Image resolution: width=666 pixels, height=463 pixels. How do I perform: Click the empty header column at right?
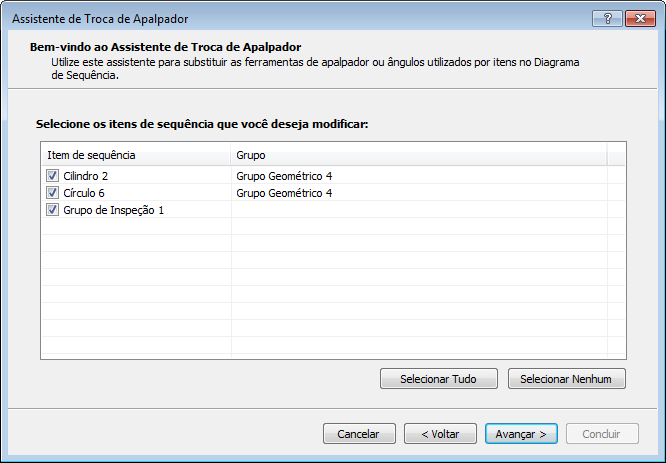[x=616, y=155]
